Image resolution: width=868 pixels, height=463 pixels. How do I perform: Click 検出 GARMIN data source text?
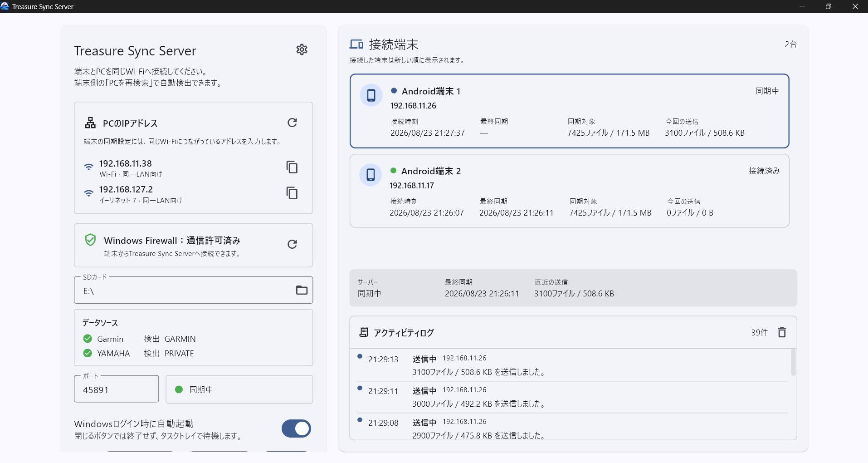pyautogui.click(x=170, y=339)
